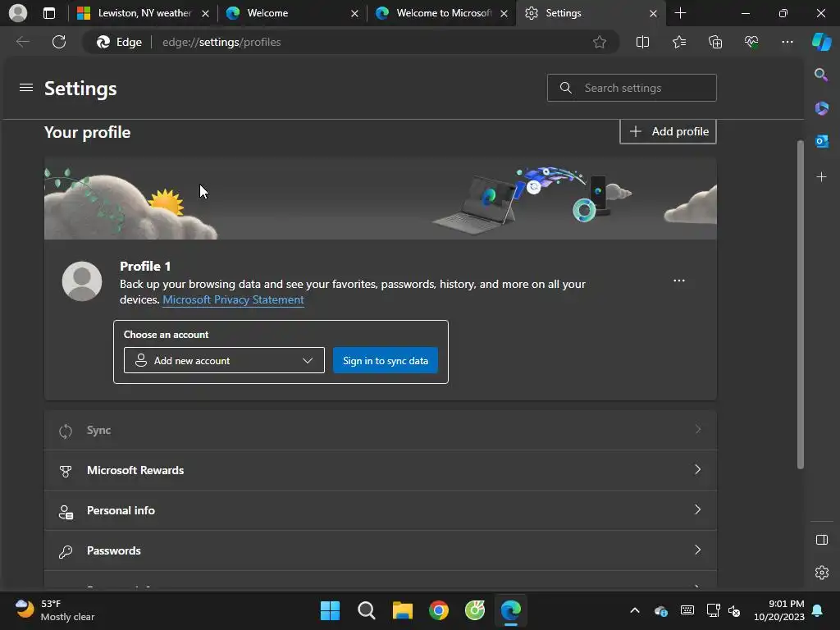Viewport: 840px width, 630px height.
Task: Open the Settings hamburger menu
Action: [25, 88]
